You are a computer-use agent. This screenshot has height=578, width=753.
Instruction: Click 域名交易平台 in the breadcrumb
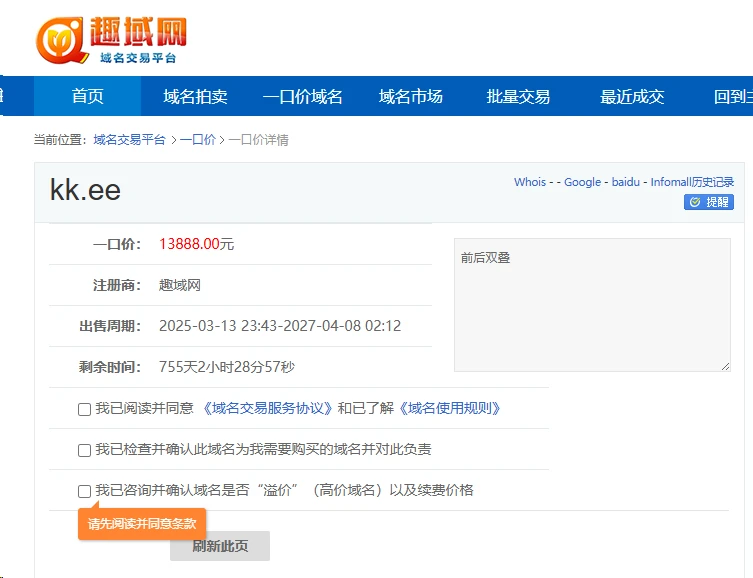tap(129, 140)
